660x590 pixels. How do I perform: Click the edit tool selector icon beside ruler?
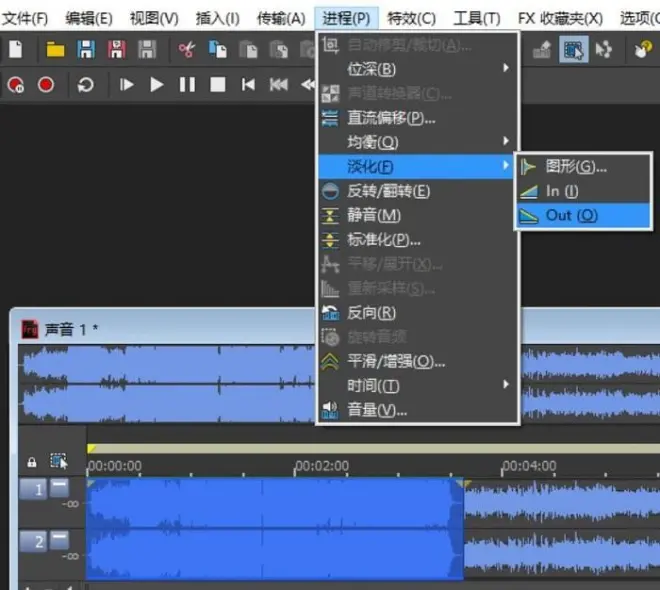pos(59,461)
